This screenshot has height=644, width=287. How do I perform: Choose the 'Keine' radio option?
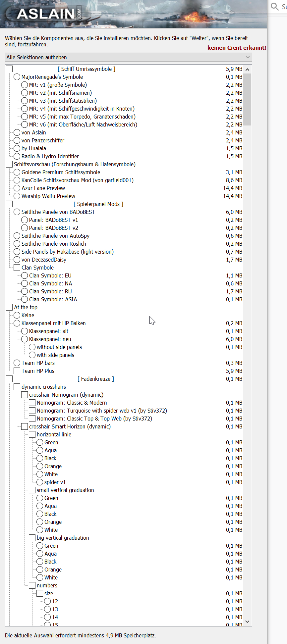pos(17,315)
